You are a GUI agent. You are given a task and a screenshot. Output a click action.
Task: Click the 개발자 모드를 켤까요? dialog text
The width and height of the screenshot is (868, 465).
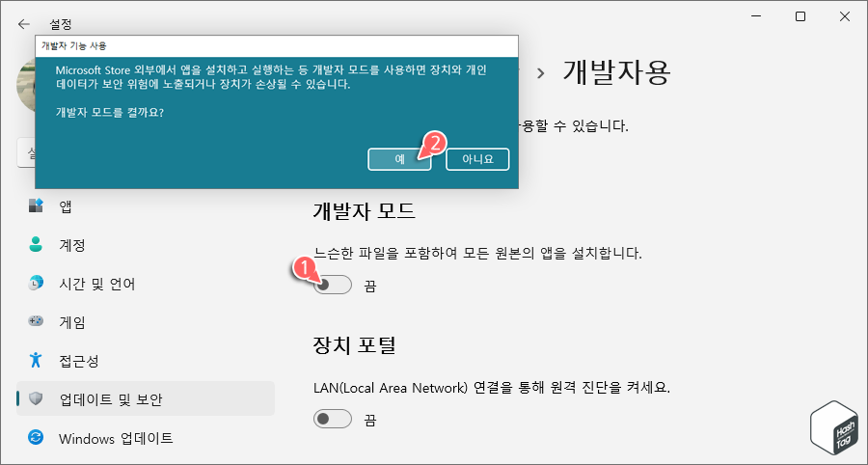tap(110, 112)
